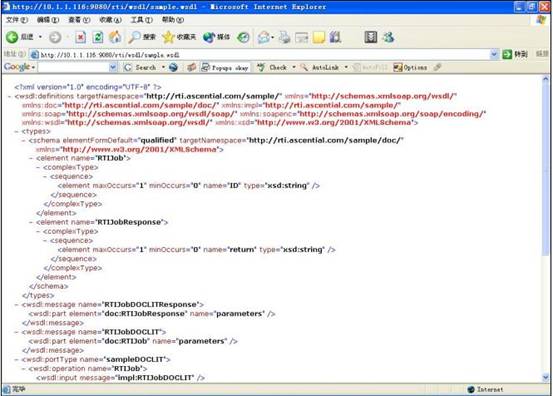Click the Windows flag logo
The height and width of the screenshot is (396, 553).
(541, 20)
